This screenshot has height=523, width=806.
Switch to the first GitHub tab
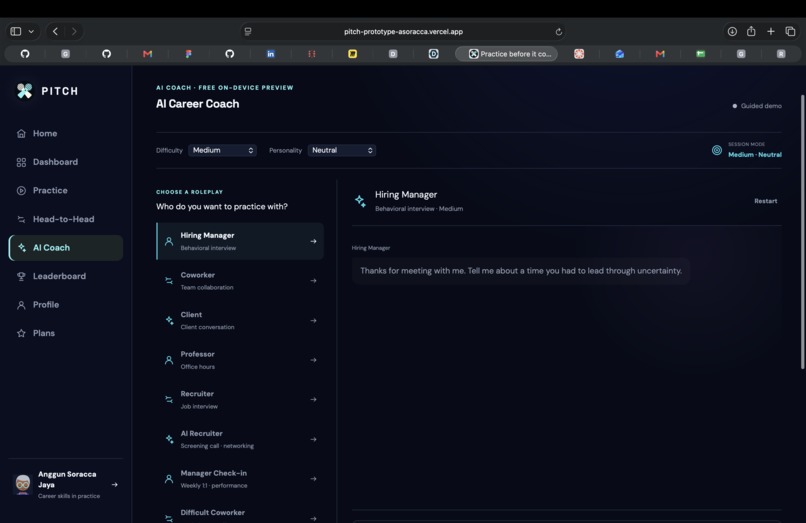coord(25,53)
